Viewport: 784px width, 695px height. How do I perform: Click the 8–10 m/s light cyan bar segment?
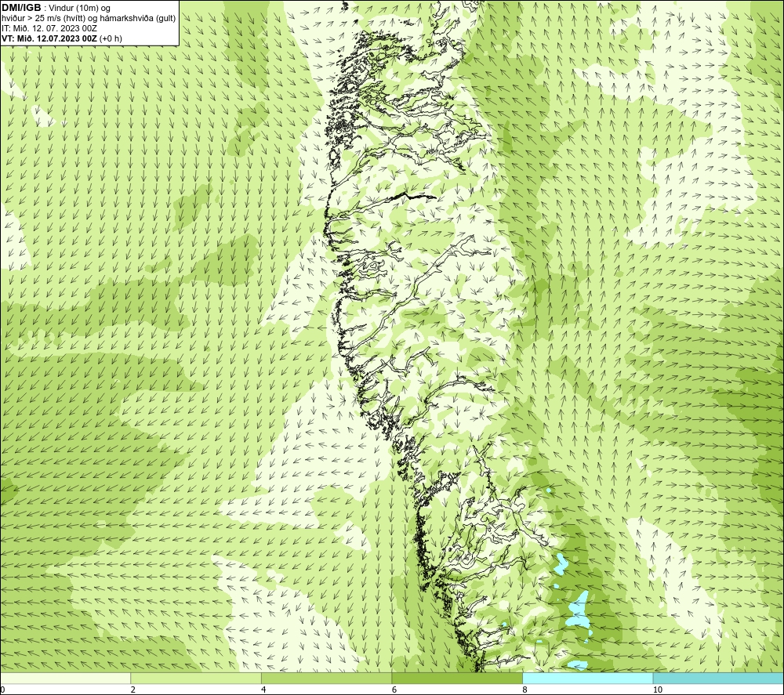tap(587, 678)
